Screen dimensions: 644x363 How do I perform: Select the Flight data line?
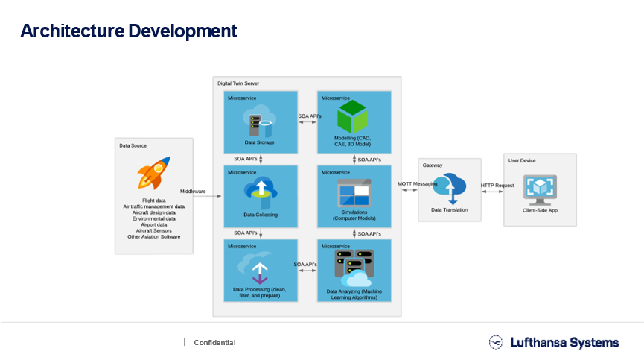154,201
